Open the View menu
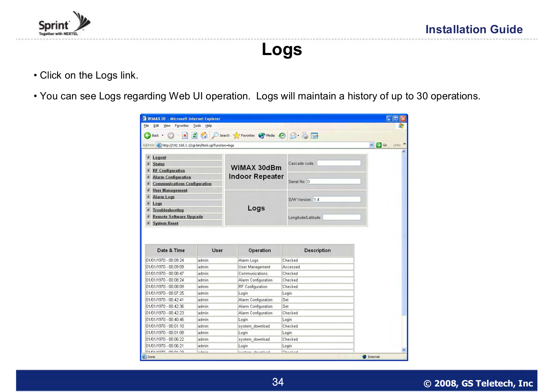Viewport: 554px width, 392px height. coord(167,126)
